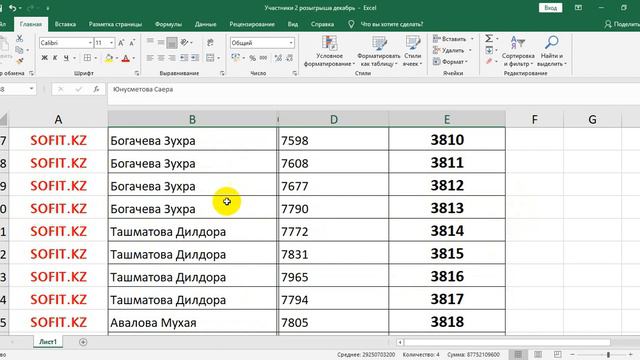
Task: Open Cell Styles (Стили ячеек)
Action: click(412, 51)
